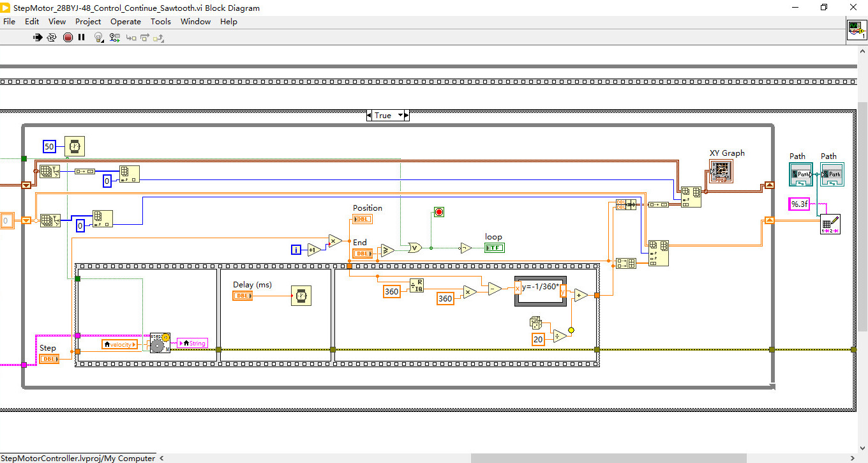Open the Tools menu
The width and height of the screenshot is (868, 463).
pyautogui.click(x=161, y=21)
